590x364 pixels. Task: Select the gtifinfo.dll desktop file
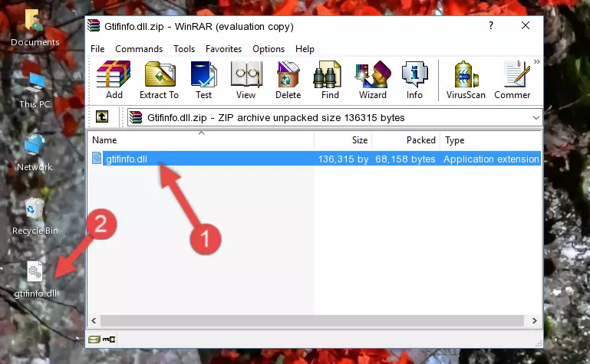(x=35, y=280)
